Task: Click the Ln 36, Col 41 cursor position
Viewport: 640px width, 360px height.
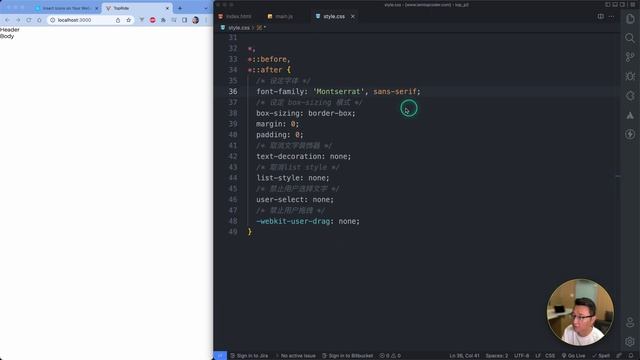Action: click(464, 356)
